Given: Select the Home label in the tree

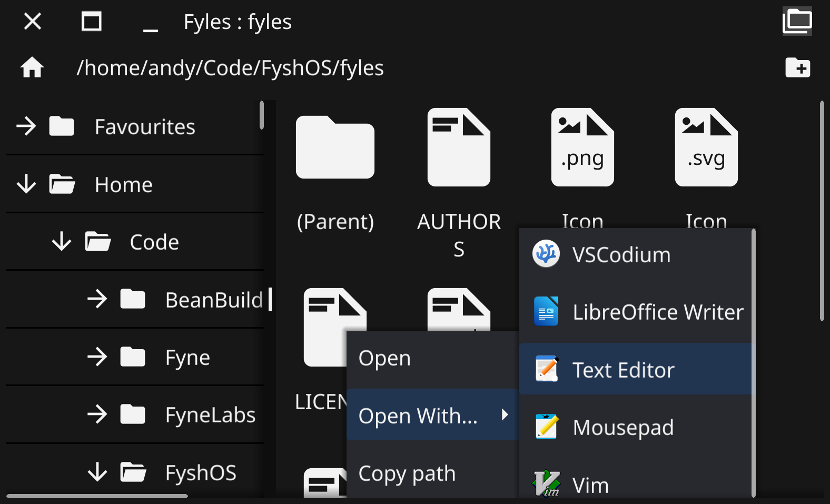Looking at the screenshot, I should click(124, 185).
